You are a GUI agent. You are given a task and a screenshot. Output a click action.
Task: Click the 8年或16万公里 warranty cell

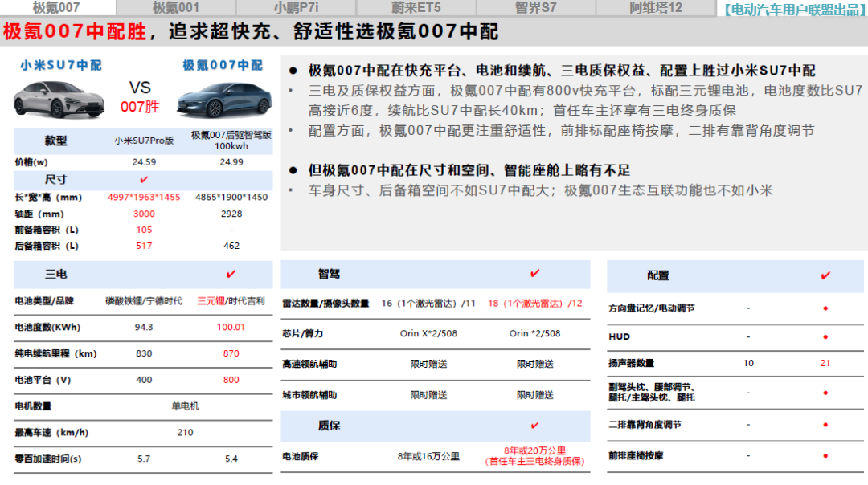click(428, 456)
